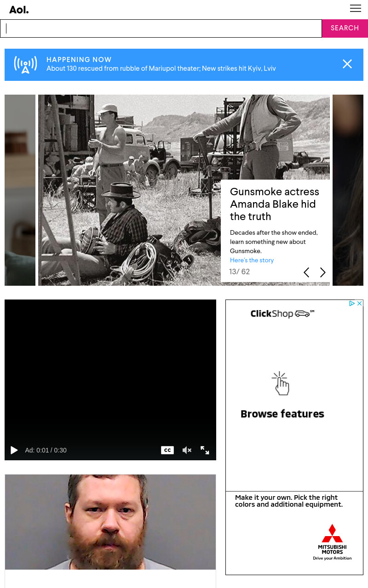Image resolution: width=368 pixels, height=588 pixels.
Task: Follow the "Here's the story" link
Action: click(252, 260)
